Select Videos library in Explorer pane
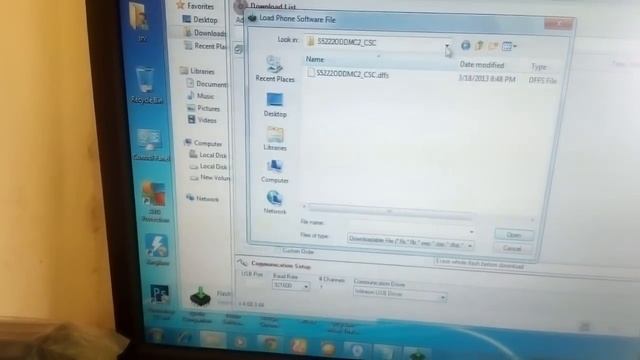 coord(202,120)
